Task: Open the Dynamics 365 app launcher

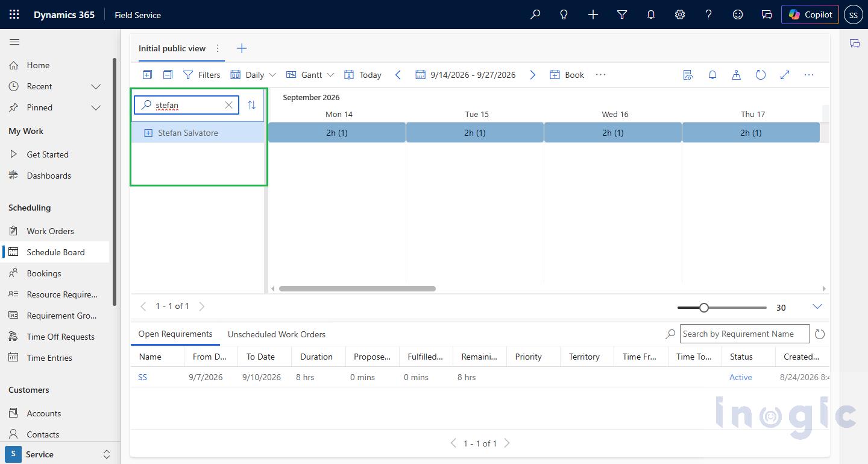Action: [x=14, y=14]
